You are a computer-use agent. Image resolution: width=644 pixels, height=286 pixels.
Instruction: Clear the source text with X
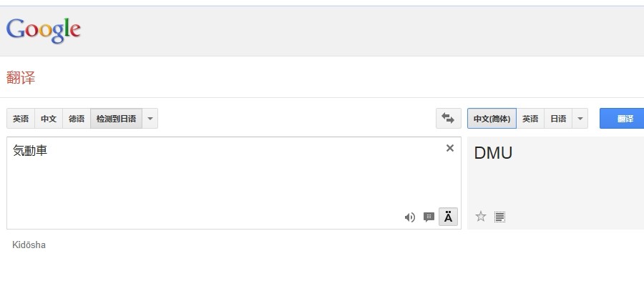[450, 148]
